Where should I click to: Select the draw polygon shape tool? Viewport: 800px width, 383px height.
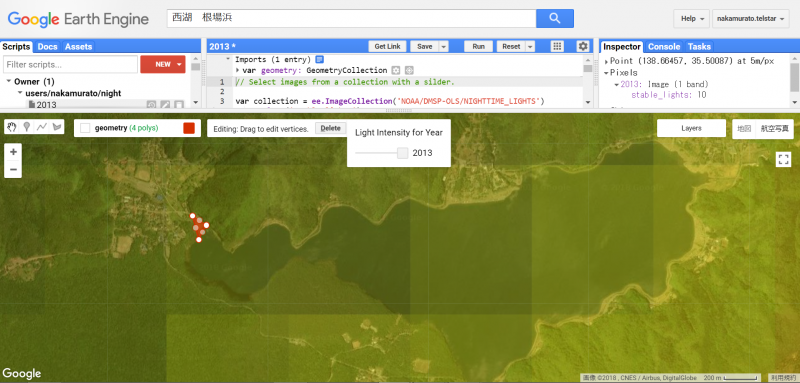pyautogui.click(x=57, y=127)
